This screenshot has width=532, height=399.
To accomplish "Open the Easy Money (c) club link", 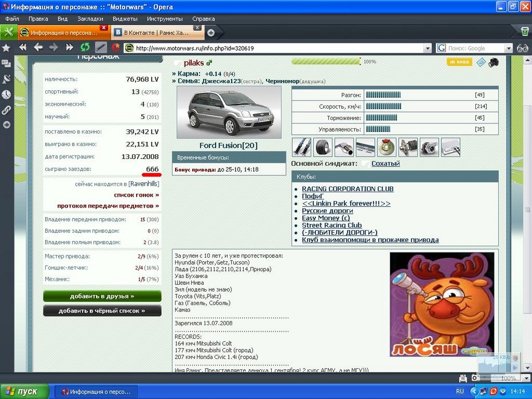I will [325, 218].
